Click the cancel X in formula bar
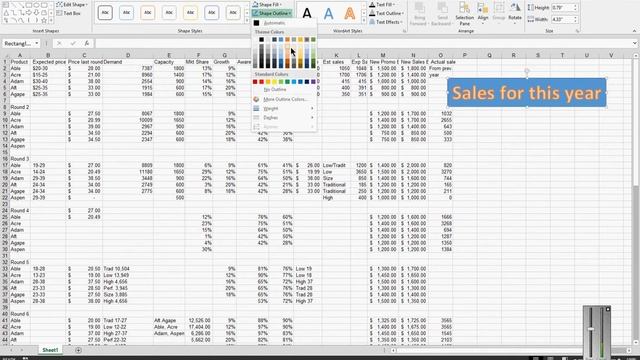Screen dimensions: 640x360 [59, 43]
